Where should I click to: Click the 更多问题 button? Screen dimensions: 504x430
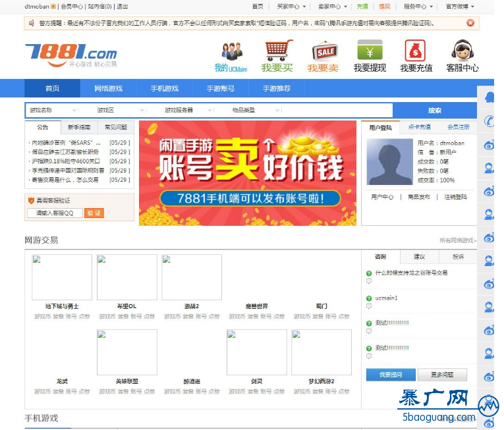pyautogui.click(x=442, y=375)
